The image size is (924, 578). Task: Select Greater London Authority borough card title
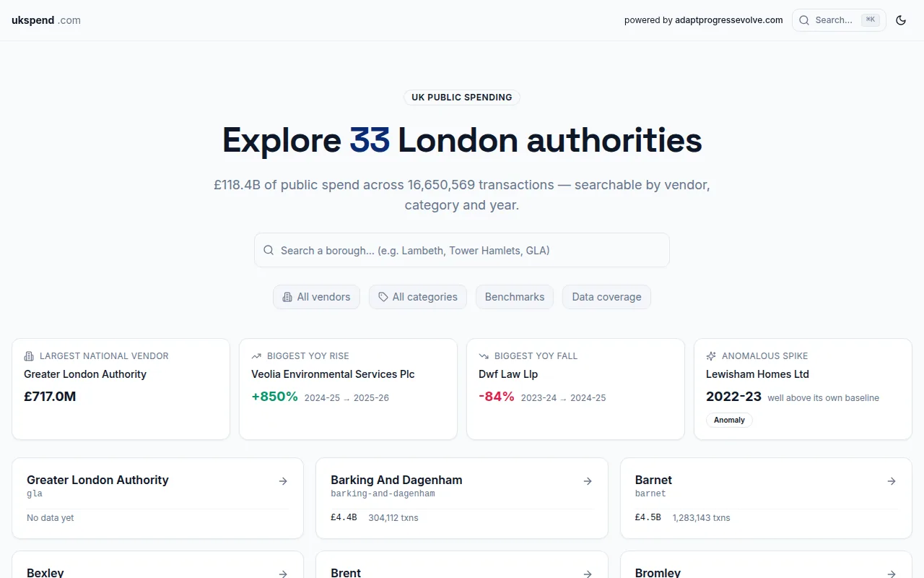coord(97,480)
